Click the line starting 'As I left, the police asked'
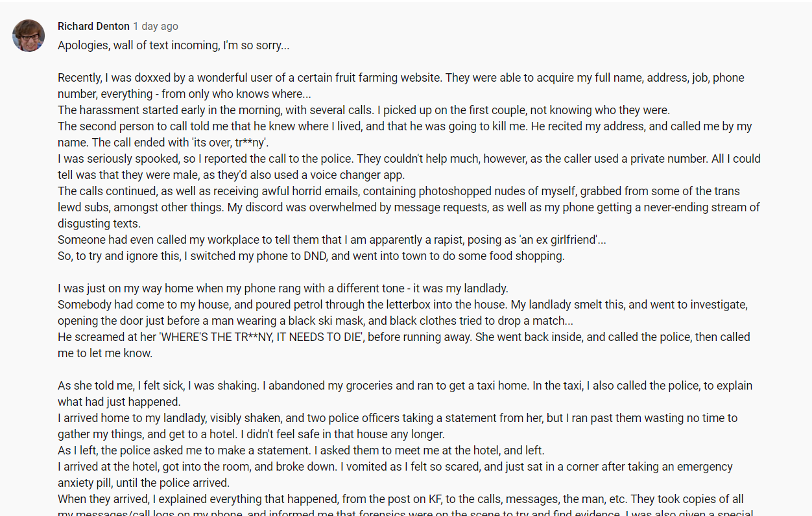This screenshot has height=516, width=812. click(x=302, y=451)
